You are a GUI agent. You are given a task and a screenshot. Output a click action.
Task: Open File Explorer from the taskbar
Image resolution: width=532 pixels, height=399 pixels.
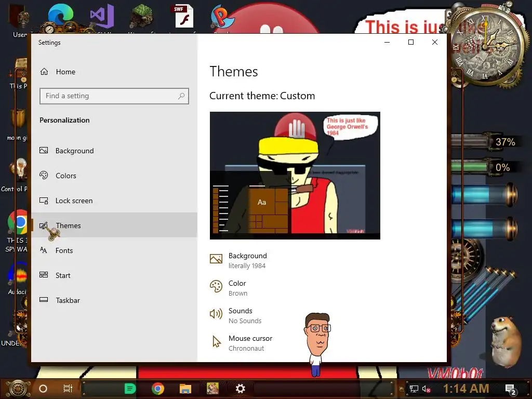[185, 389]
